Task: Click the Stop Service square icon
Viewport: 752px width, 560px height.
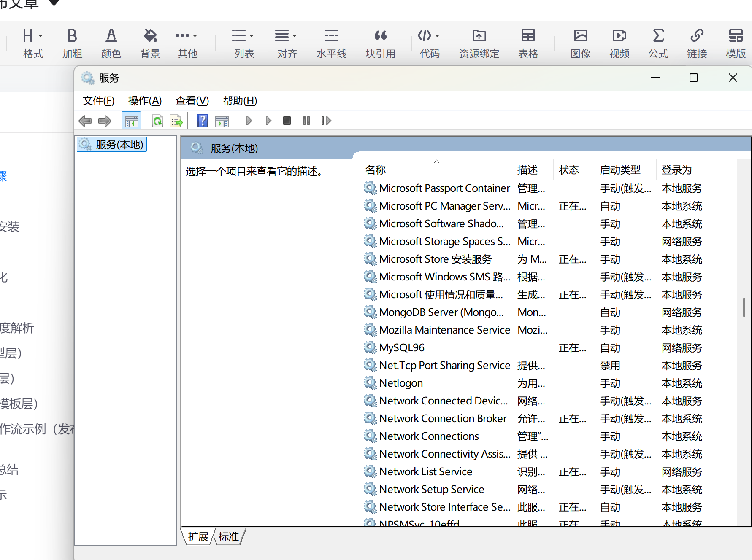Action: click(287, 121)
